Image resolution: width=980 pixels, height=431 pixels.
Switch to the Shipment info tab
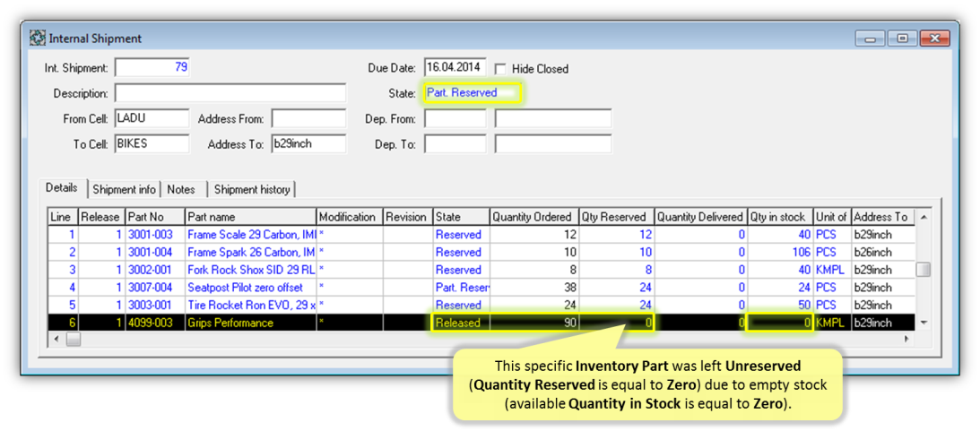tap(125, 189)
